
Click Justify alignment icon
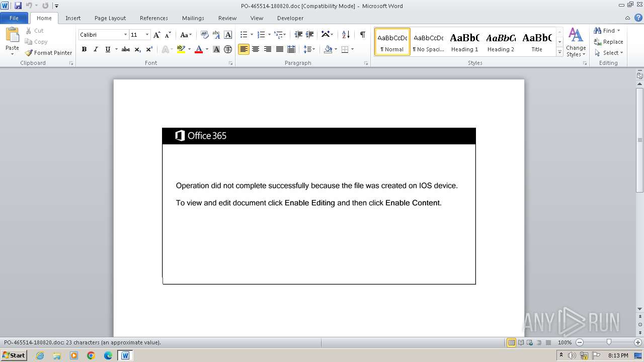(x=279, y=49)
